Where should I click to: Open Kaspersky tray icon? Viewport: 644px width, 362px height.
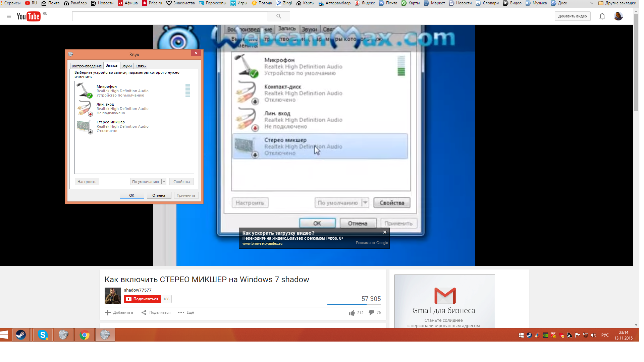click(553, 335)
